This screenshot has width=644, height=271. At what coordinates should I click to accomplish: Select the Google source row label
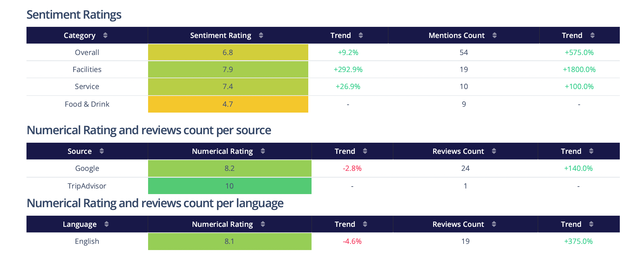[x=87, y=168]
